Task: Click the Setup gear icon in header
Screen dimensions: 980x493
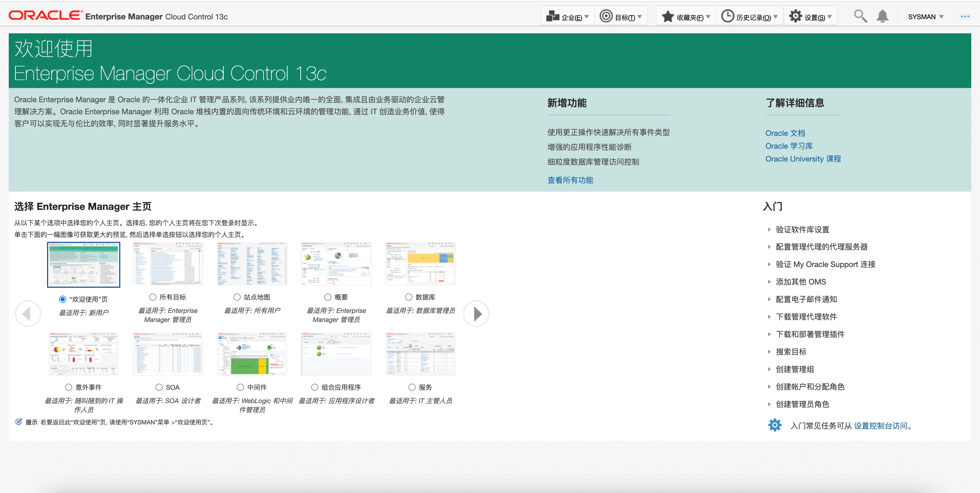Action: (795, 16)
